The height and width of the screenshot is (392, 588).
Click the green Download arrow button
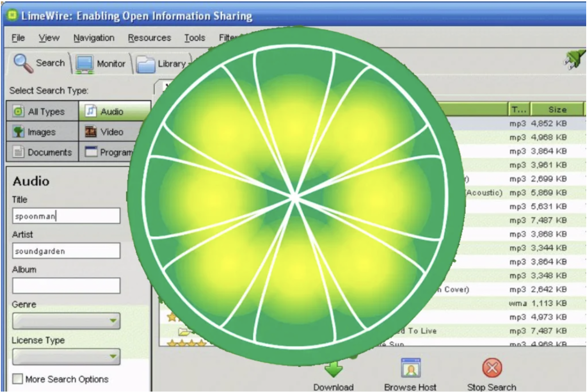tap(333, 368)
